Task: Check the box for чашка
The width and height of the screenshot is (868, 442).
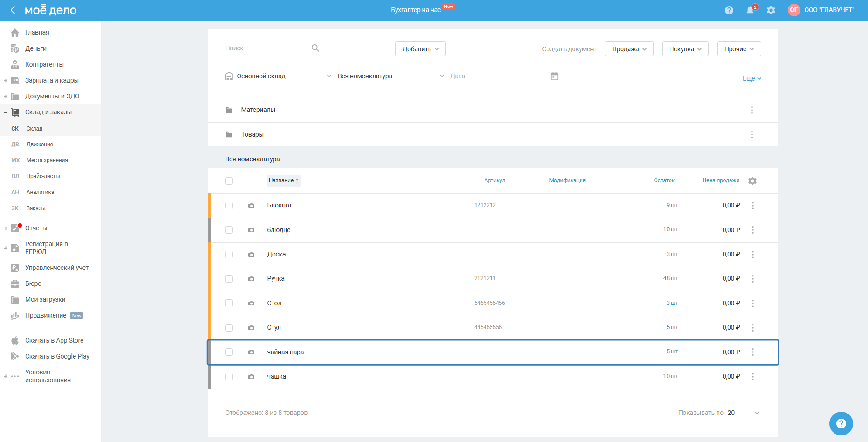Action: coord(229,377)
